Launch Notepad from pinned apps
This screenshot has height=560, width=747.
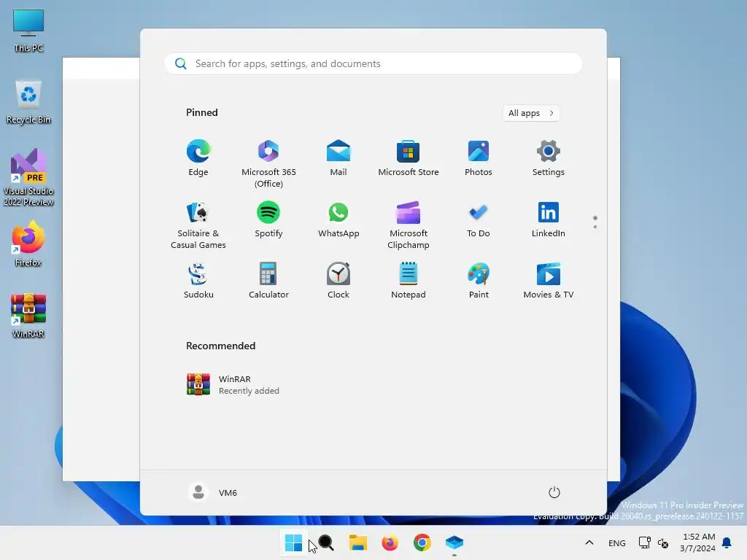[409, 281]
